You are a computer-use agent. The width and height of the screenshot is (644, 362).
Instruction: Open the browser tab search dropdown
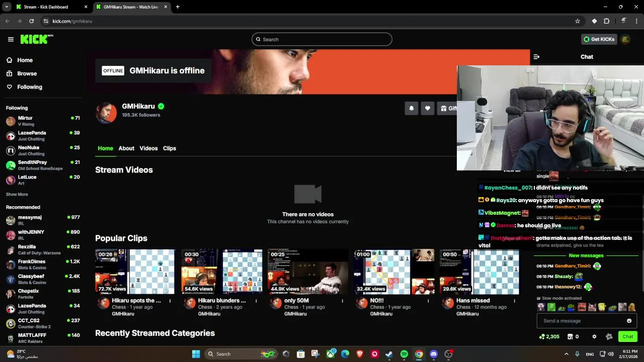[x=6, y=7]
